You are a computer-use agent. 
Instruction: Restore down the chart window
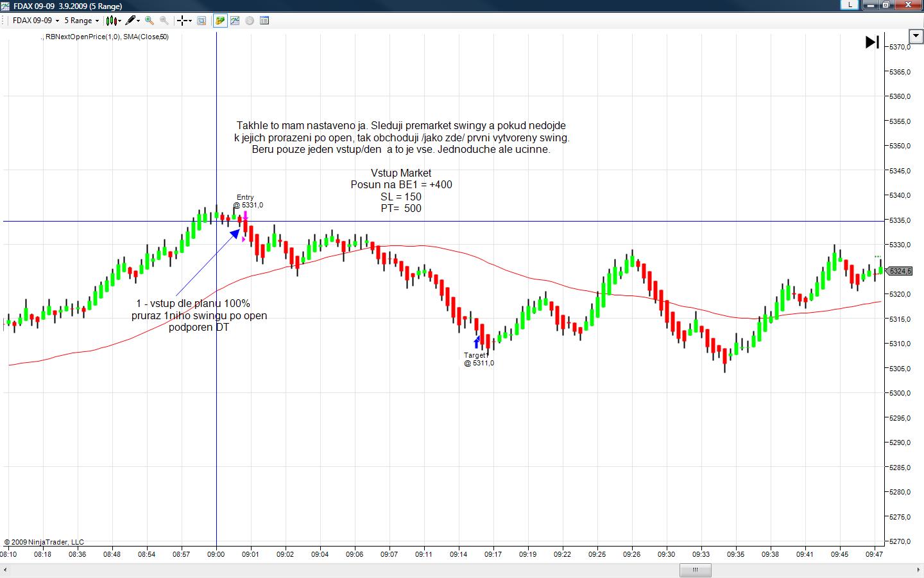point(886,4)
